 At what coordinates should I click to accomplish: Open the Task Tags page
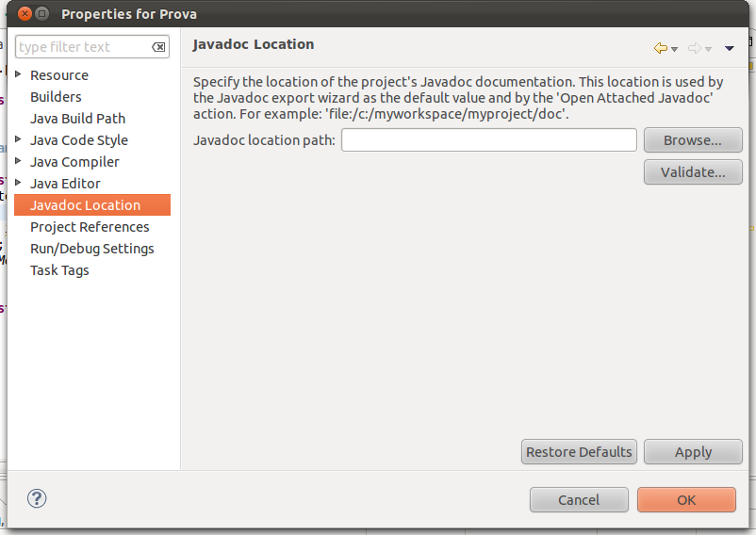tap(59, 270)
